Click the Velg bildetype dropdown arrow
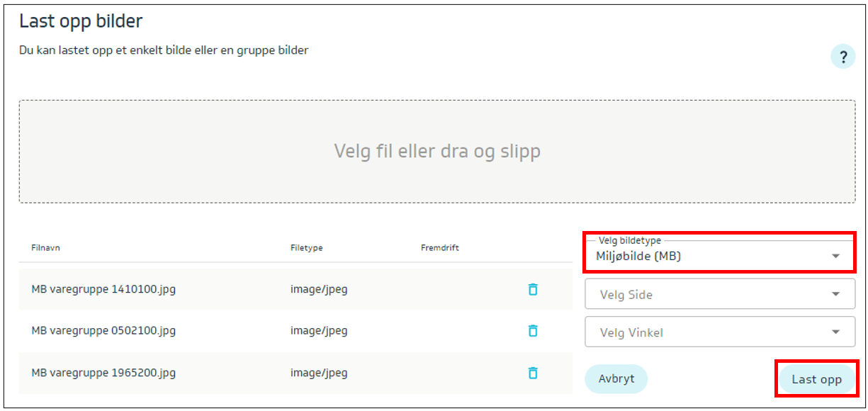868x411 pixels. 836,256
